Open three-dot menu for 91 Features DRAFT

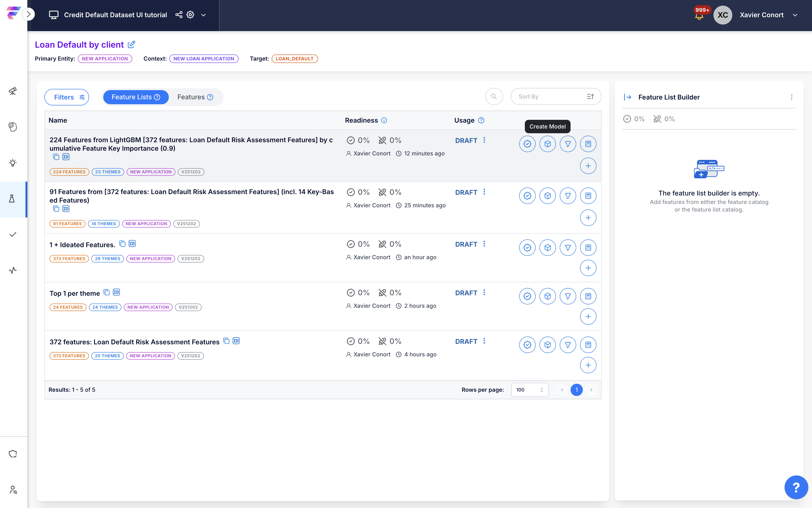point(484,192)
